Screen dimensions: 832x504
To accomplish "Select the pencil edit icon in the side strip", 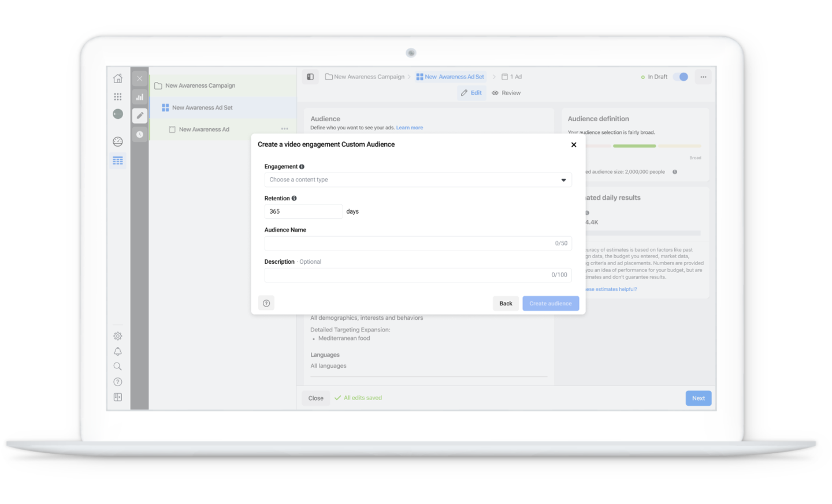I will pos(140,115).
